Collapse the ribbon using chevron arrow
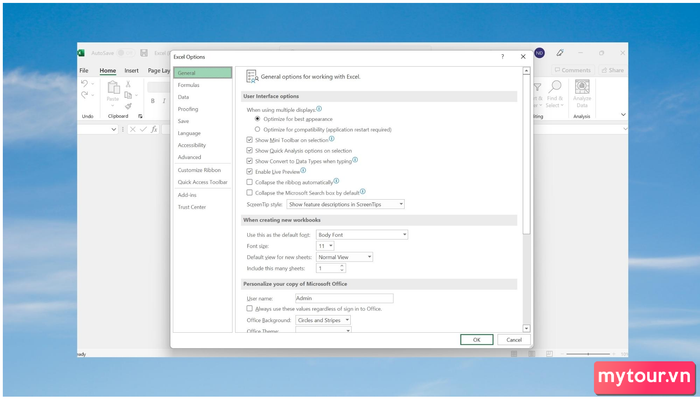The image size is (700, 401). [x=623, y=115]
